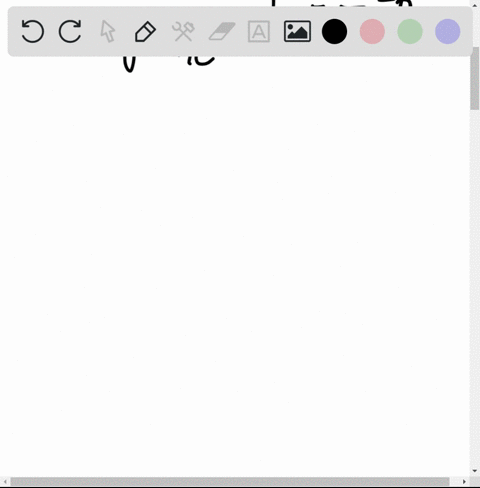Pick the green ink color
Screen dimensions: 480x488
[x=410, y=31]
